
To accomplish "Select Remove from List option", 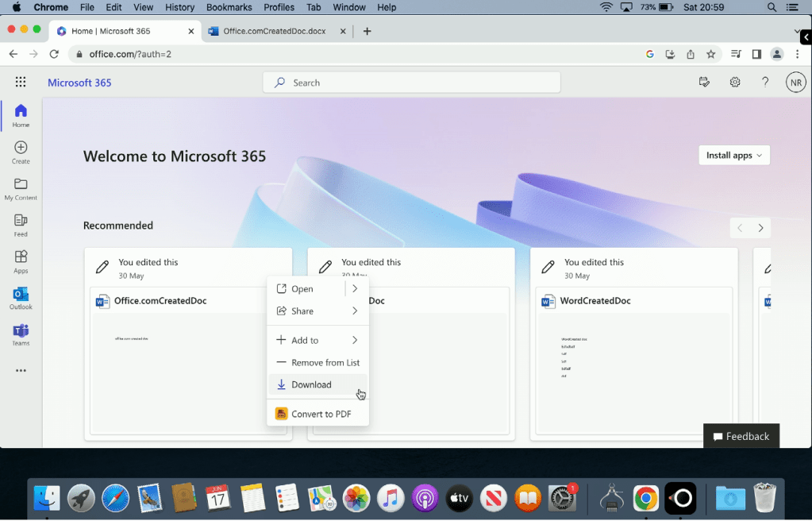I will (325, 362).
